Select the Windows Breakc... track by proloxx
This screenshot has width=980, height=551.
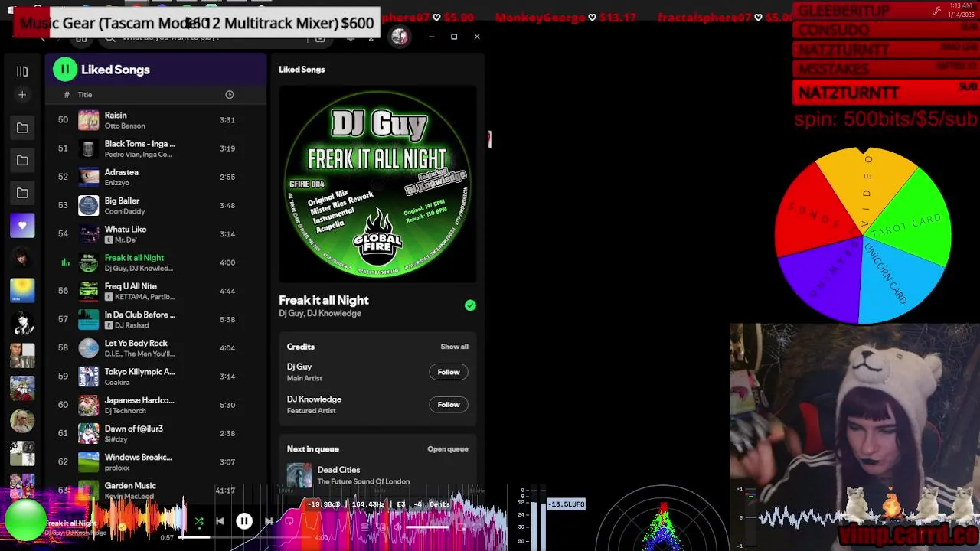155,462
